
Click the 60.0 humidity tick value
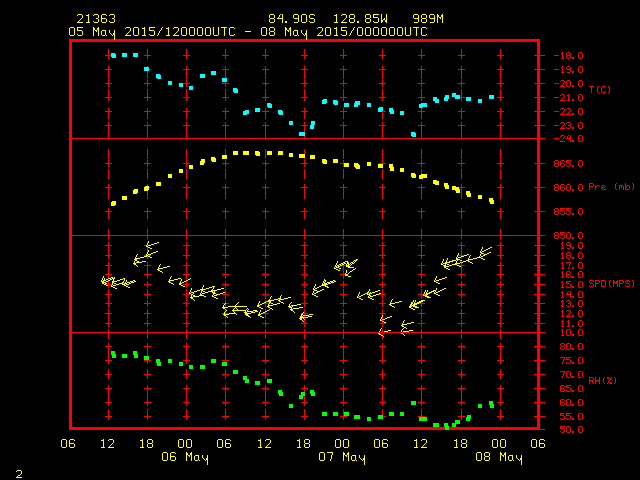tap(571, 403)
